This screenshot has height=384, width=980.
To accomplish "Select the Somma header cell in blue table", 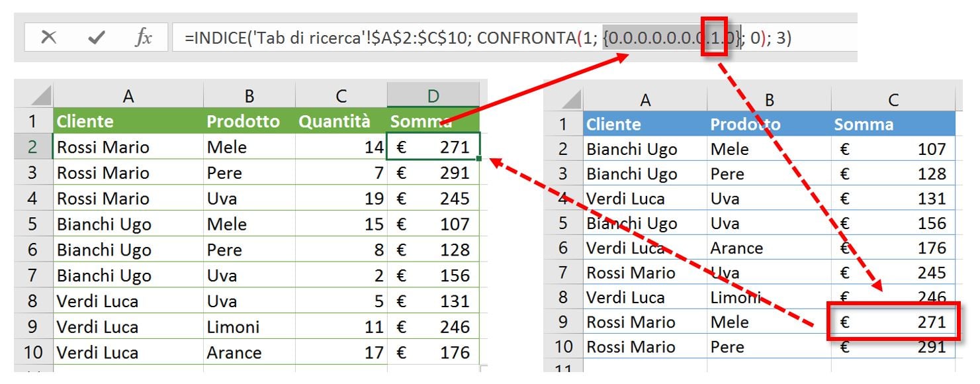I will pos(893,124).
